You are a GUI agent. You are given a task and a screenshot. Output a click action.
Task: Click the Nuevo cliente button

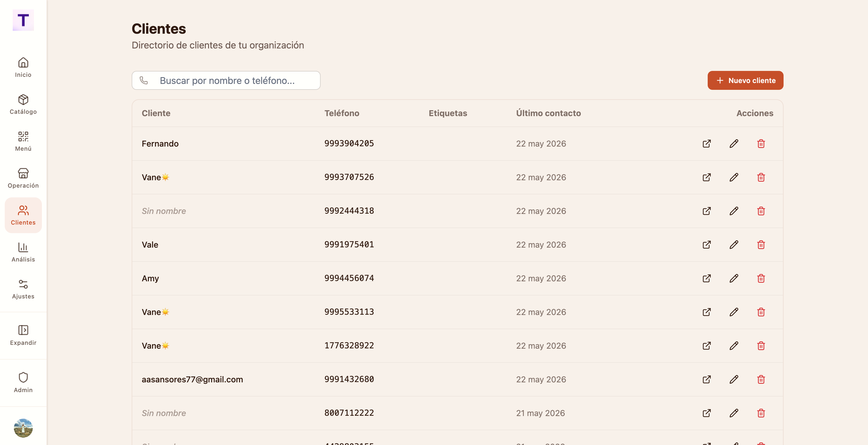coord(745,80)
